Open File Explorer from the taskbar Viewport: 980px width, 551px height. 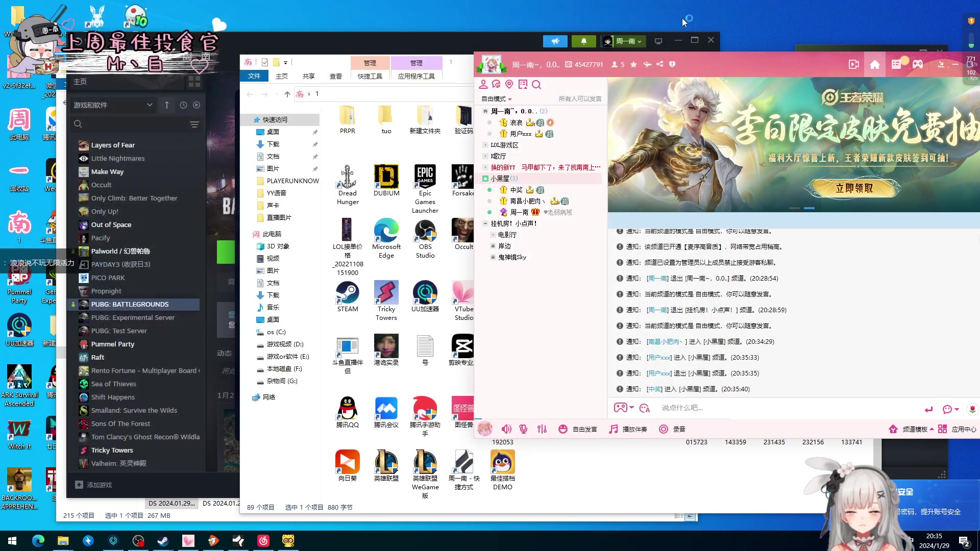pyautogui.click(x=63, y=541)
